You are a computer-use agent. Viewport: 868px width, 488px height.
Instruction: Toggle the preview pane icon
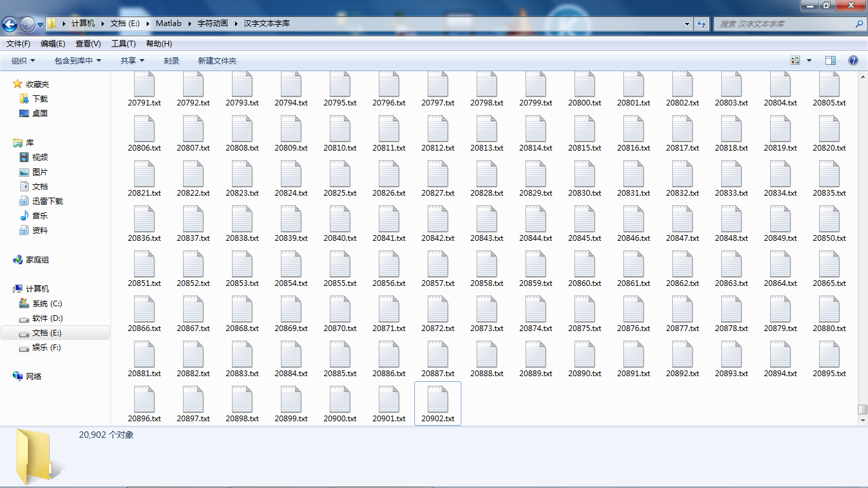point(831,60)
